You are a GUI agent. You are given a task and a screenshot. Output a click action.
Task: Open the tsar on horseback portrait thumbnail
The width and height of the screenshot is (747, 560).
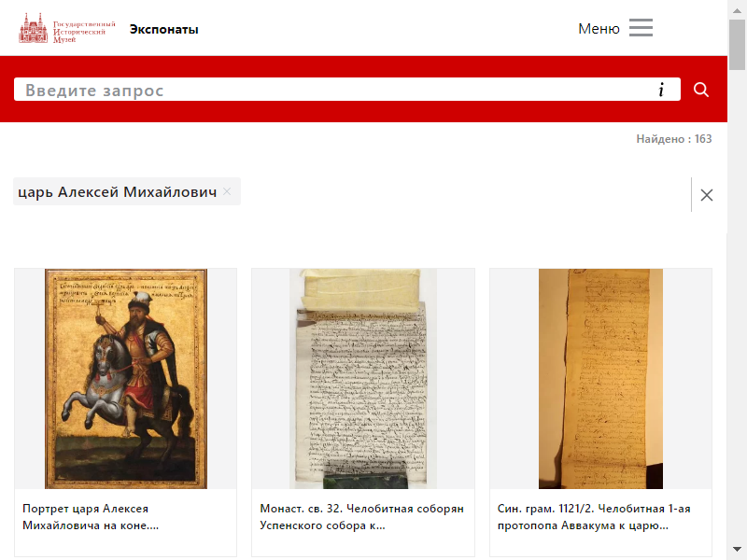[126, 379]
